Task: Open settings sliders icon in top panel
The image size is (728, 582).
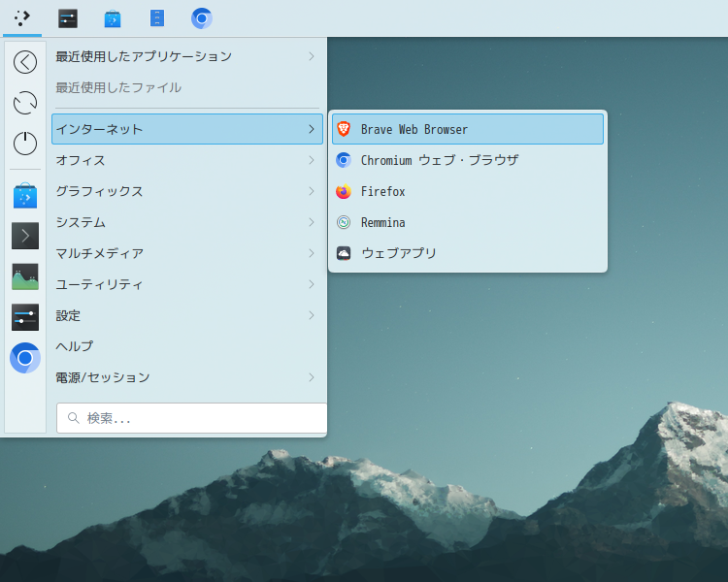Action: tap(68, 18)
